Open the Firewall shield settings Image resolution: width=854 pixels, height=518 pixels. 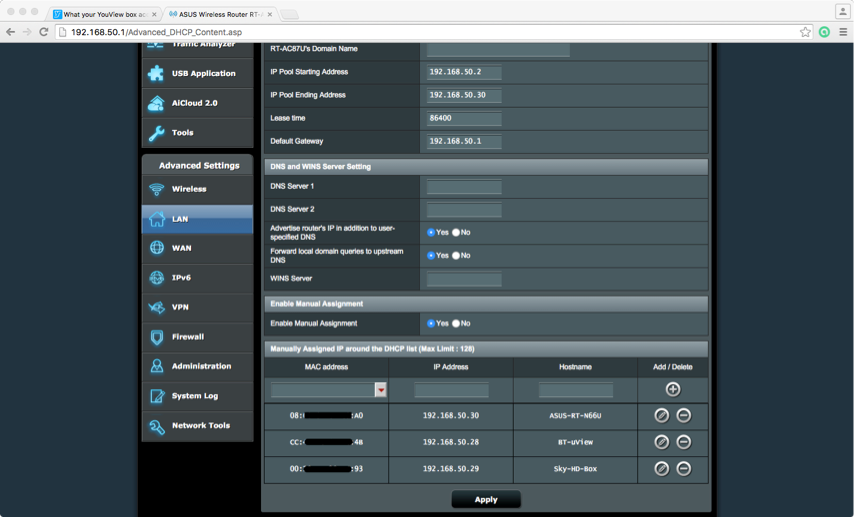pos(197,337)
